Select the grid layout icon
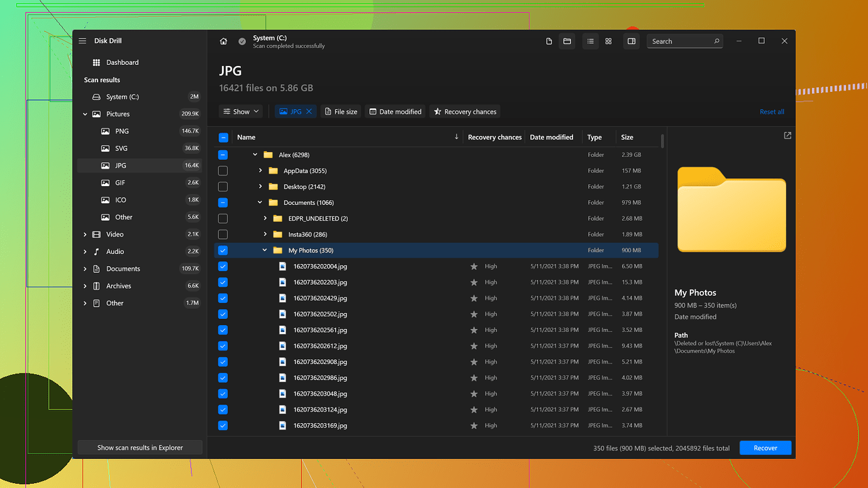The width and height of the screenshot is (868, 488). [x=608, y=42]
